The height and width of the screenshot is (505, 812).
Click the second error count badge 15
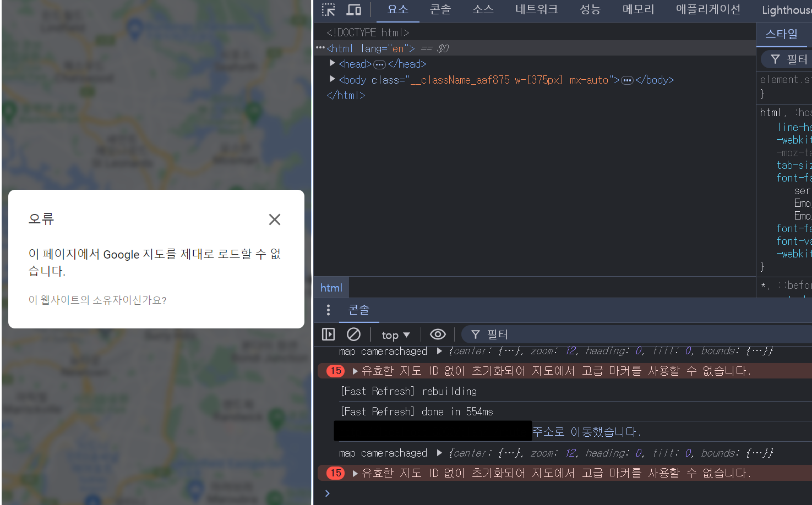[335, 473]
